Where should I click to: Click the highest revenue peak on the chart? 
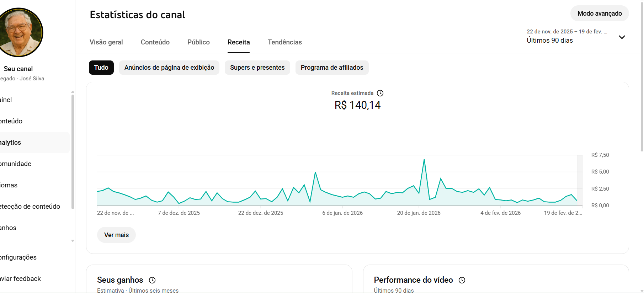[x=424, y=160]
